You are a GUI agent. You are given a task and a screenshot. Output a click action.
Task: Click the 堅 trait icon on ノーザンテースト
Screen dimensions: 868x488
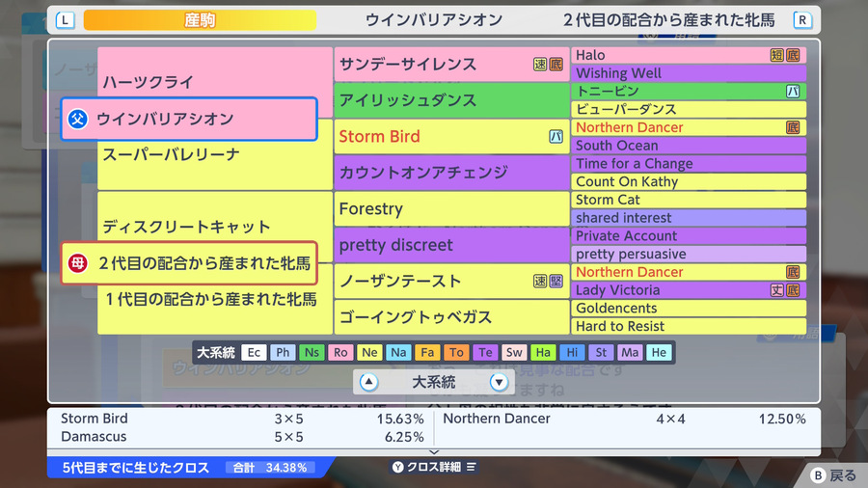(x=556, y=281)
